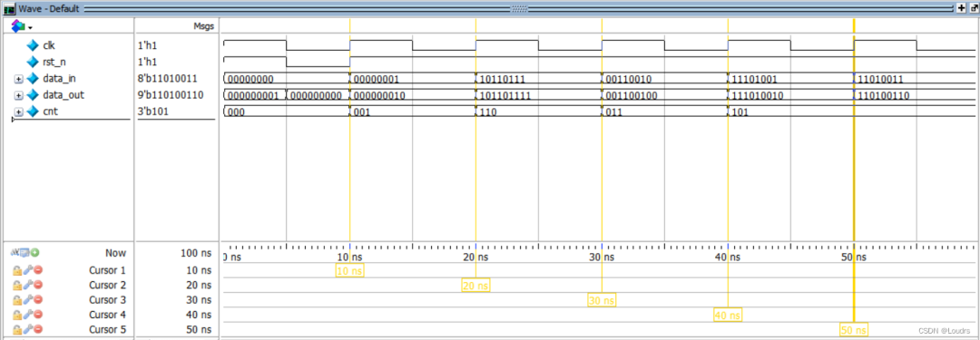Viewport: 980px width, 340px height.
Task: Expand the cnt signal bus
Action: click(18, 112)
